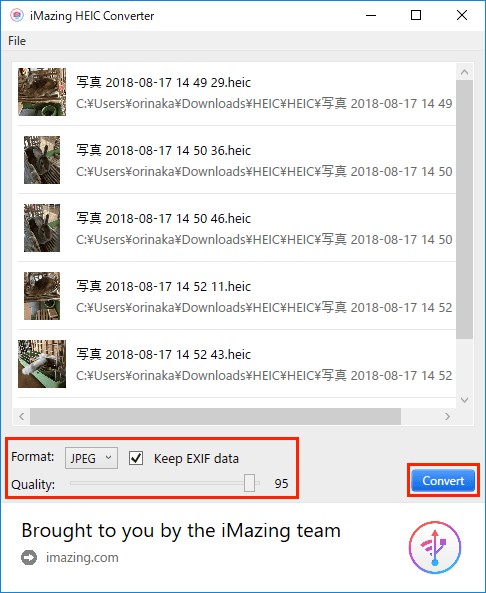Open the File menu
Image resolution: width=486 pixels, height=593 pixels.
17,41
